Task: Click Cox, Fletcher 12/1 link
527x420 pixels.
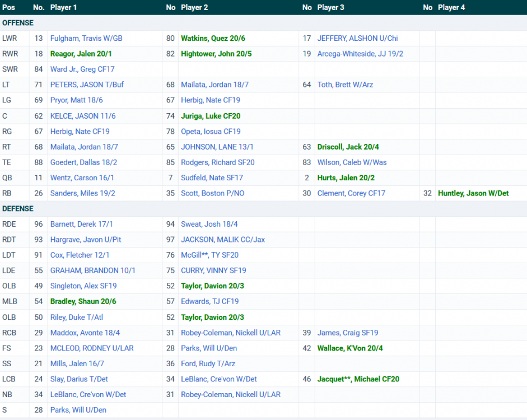Action: 80,255
